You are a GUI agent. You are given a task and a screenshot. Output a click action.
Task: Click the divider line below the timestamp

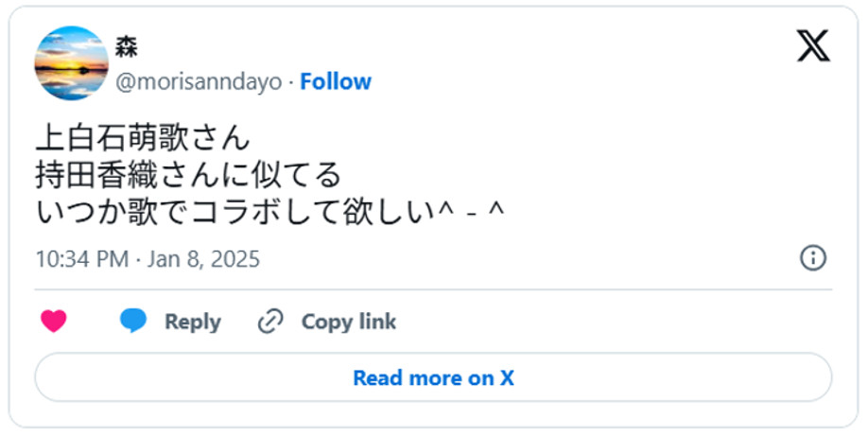point(433,289)
